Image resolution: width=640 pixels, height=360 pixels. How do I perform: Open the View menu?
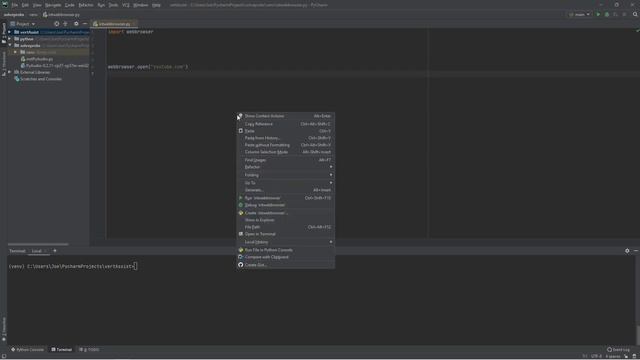(37, 5)
